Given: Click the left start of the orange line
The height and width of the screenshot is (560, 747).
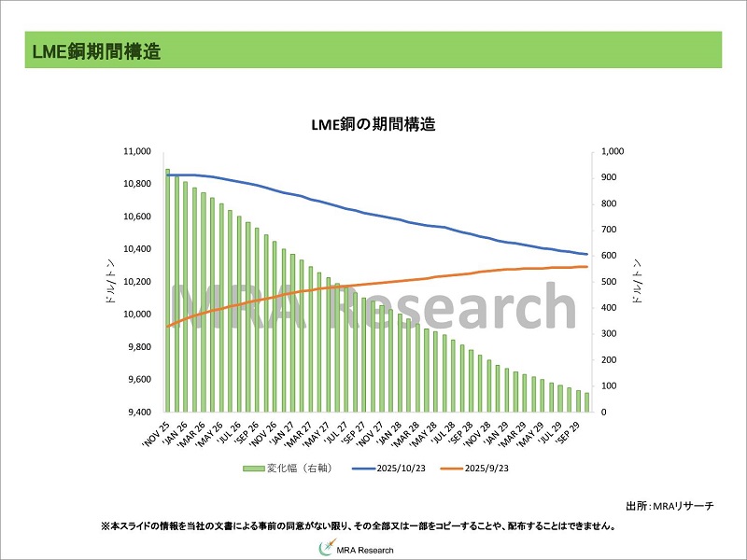Looking at the screenshot, I should [168, 326].
